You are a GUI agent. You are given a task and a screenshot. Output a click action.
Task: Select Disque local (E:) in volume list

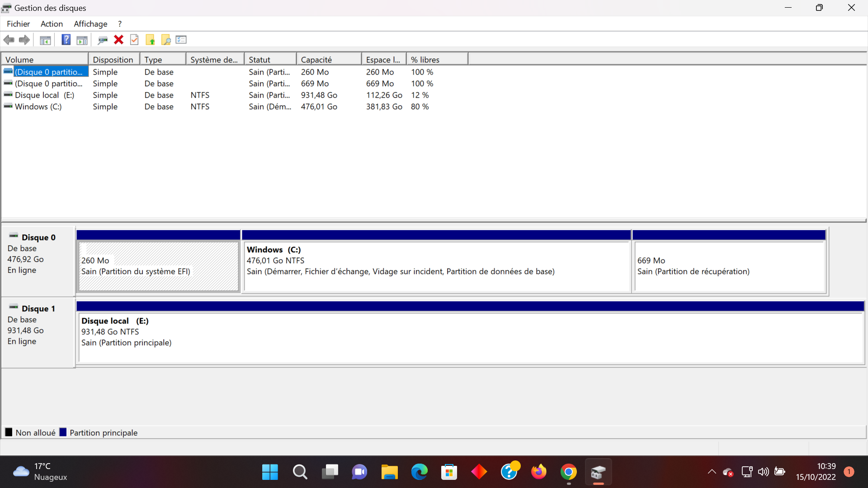tap(44, 95)
